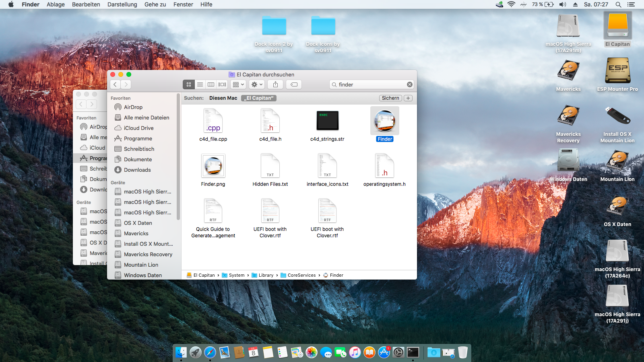The image size is (644, 362).
Task: Open the arrange-by grouping dropdown
Action: click(238, 84)
